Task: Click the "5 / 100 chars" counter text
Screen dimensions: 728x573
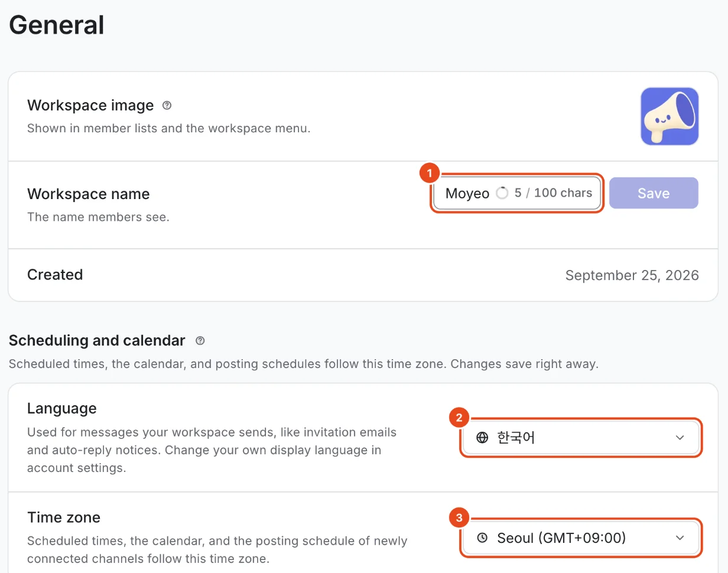Action: point(553,193)
